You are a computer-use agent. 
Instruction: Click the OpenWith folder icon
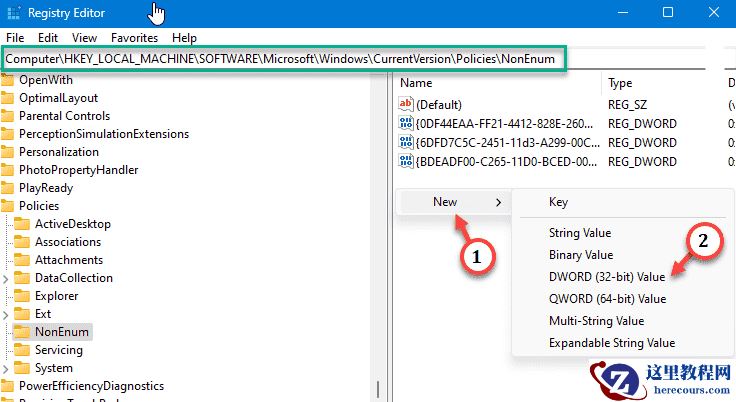7,80
